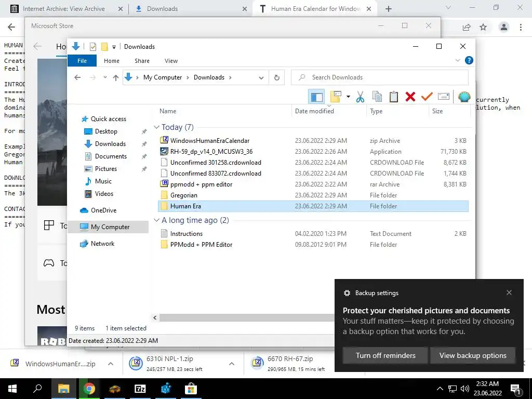Image resolution: width=532 pixels, height=399 pixels.
Task: Bookmark this page with the star icon
Action: [x=483, y=27]
